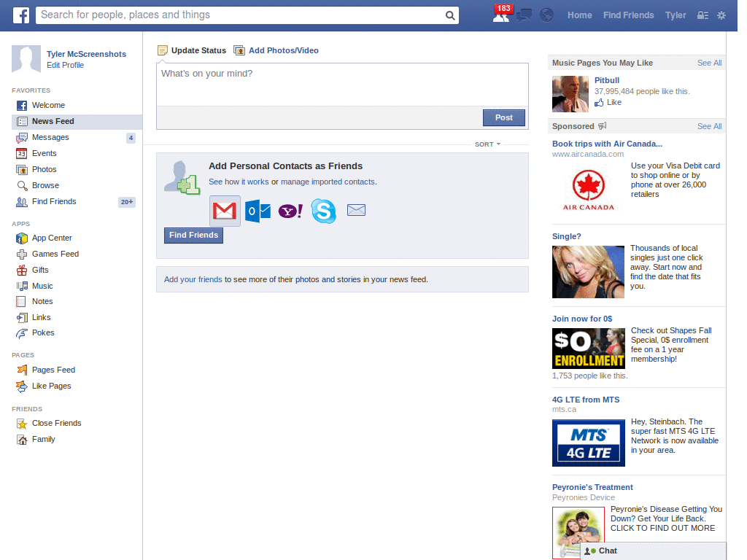Click the Pages Feed flag icon
Viewport: 747px width, 560px height.
tap(21, 370)
